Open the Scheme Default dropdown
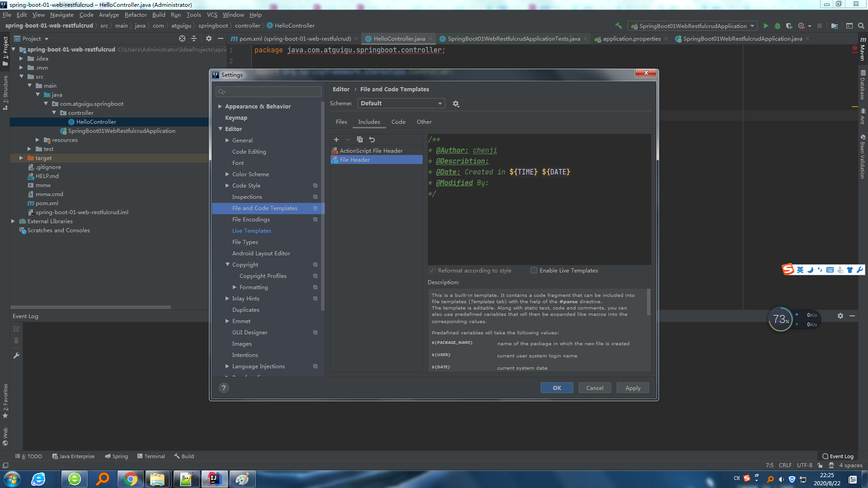The height and width of the screenshot is (488, 868). (x=401, y=103)
